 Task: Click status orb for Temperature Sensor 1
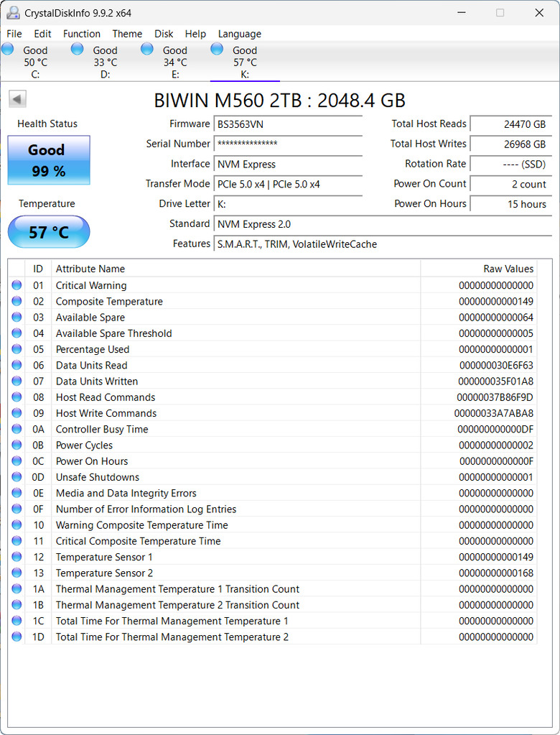pyautogui.click(x=17, y=556)
